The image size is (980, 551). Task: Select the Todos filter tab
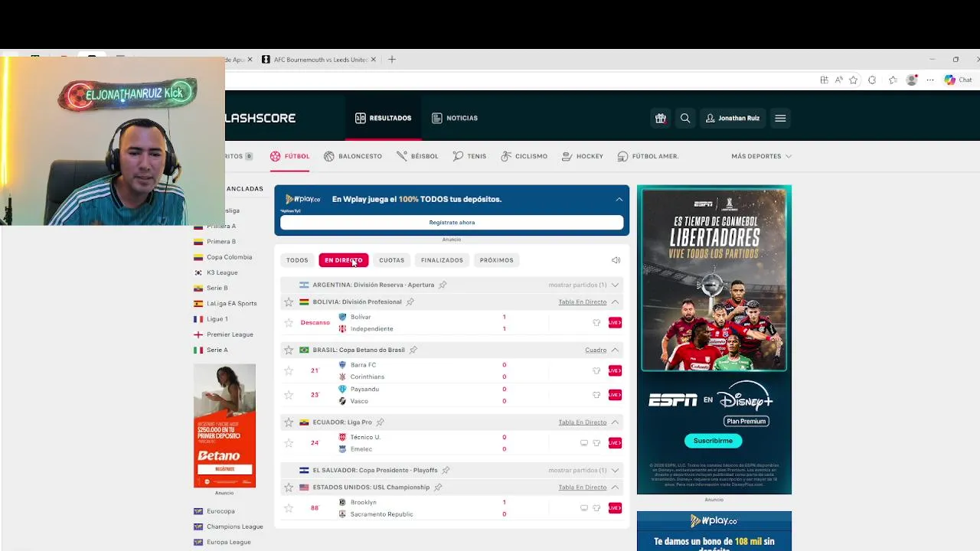tap(297, 260)
